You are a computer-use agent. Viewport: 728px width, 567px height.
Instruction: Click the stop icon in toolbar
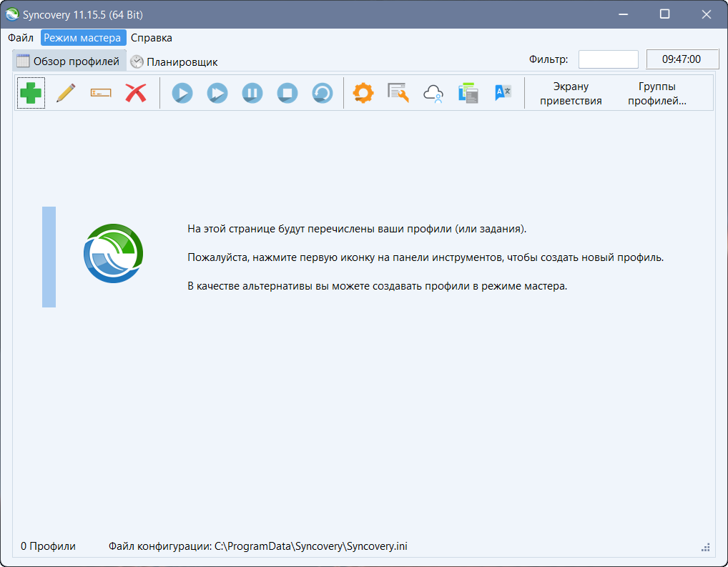click(287, 93)
